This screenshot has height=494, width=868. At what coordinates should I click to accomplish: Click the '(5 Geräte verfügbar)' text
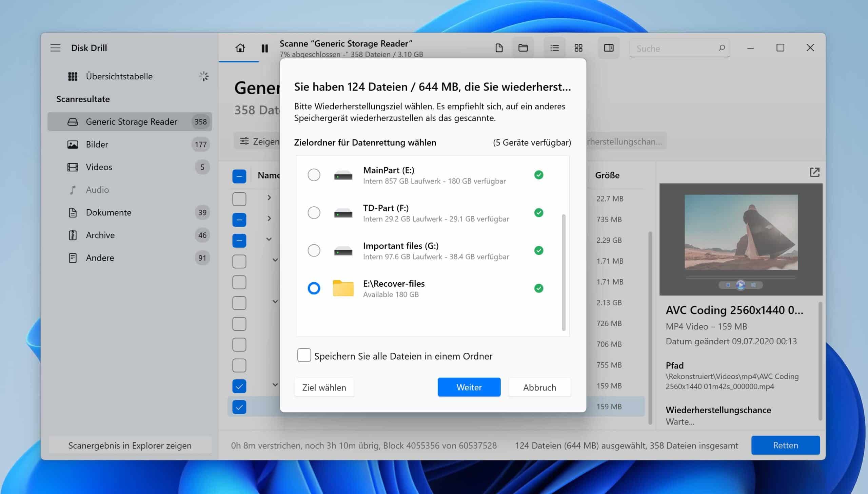click(532, 142)
